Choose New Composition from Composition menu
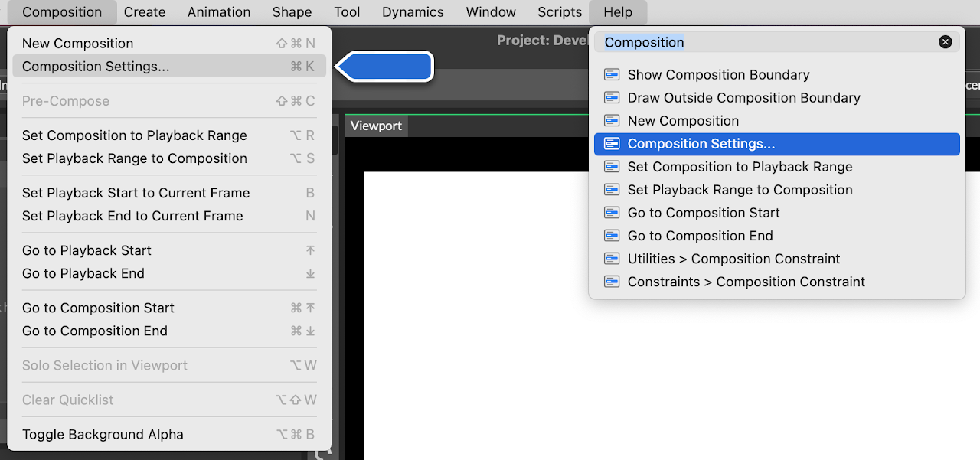 [77, 44]
